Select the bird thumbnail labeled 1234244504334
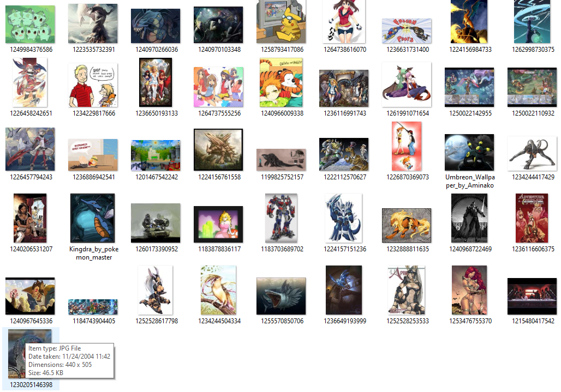The image size is (561, 392). coord(219,290)
